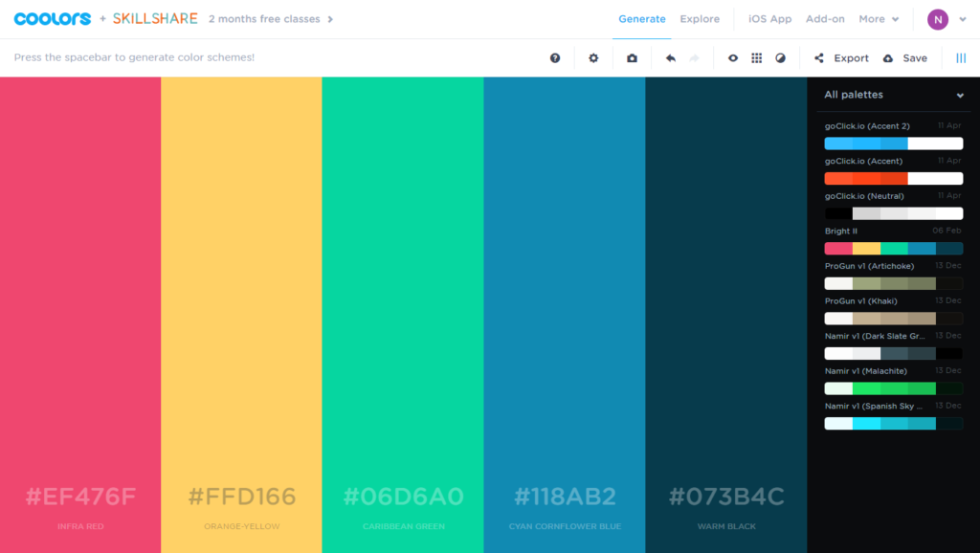Click arrow after free classes text
Screen dimensions: 980x553
coord(330,19)
